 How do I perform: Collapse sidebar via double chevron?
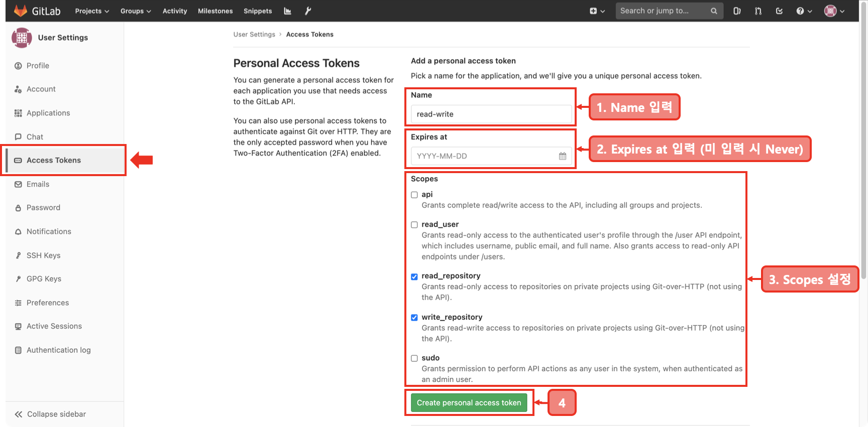[19, 414]
